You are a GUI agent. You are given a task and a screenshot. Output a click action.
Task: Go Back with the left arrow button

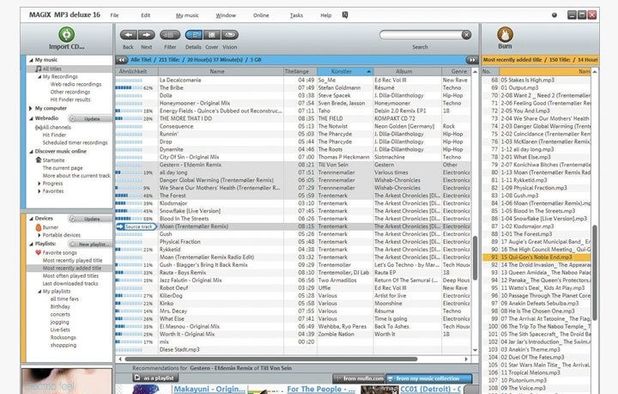point(128,35)
